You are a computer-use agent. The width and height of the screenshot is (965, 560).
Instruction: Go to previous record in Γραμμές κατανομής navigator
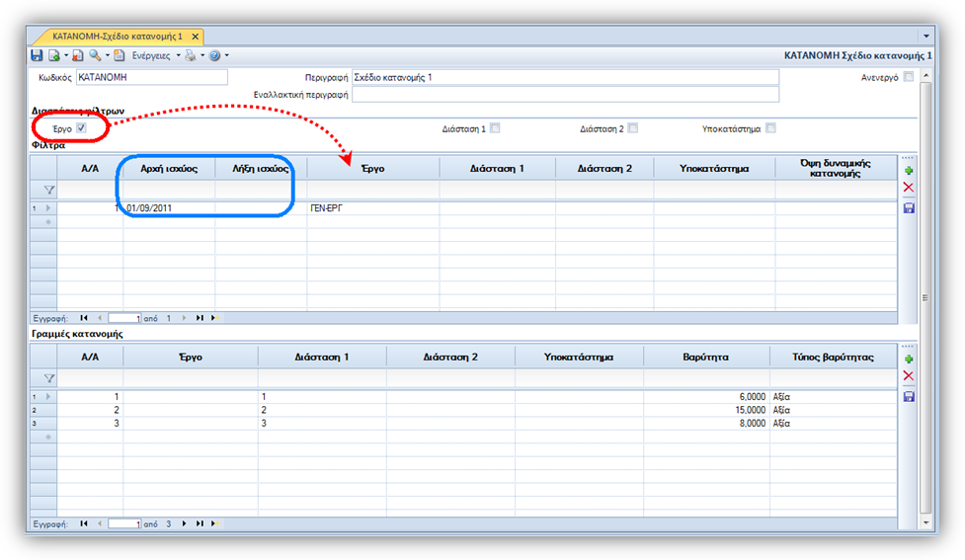pyautogui.click(x=100, y=523)
